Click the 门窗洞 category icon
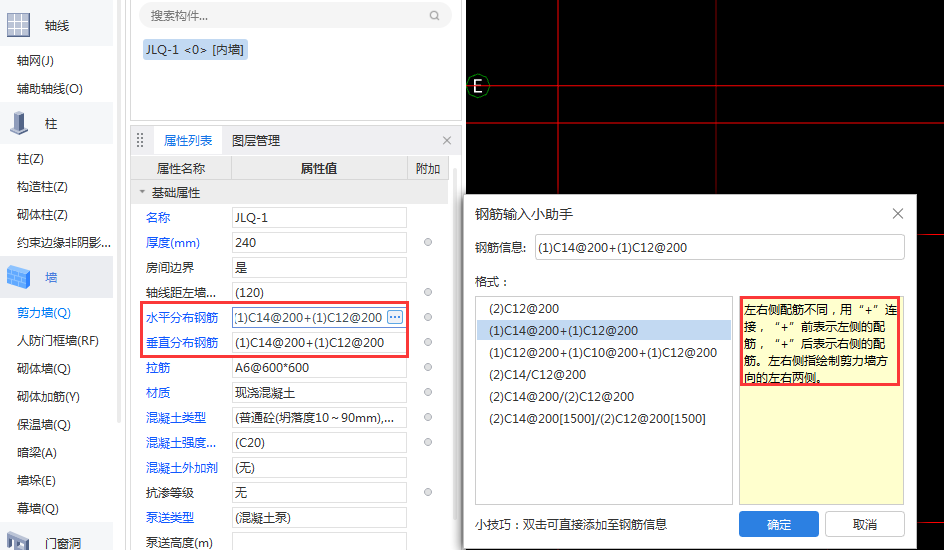The image size is (944, 550). [18, 540]
